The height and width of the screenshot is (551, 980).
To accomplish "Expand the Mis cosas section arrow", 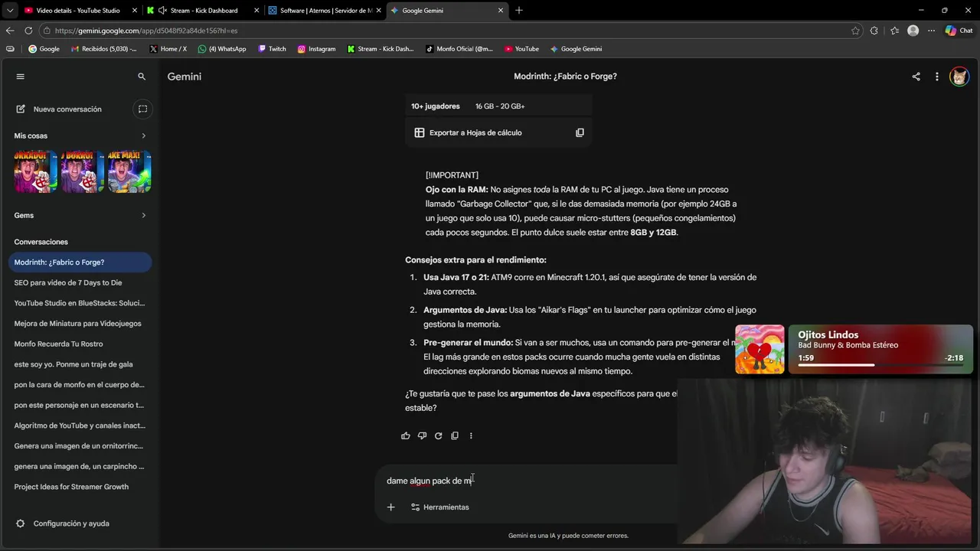I will 143,135.
